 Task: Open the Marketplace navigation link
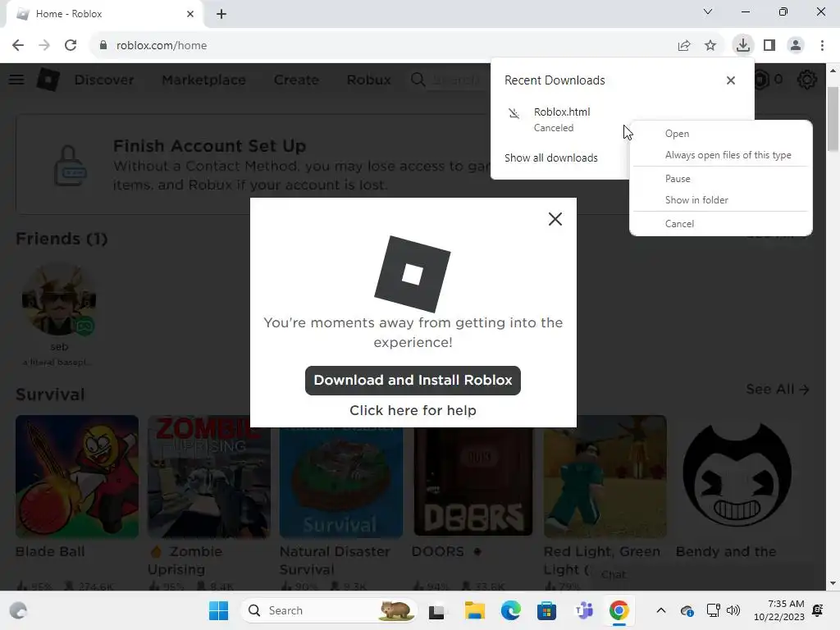(x=203, y=80)
